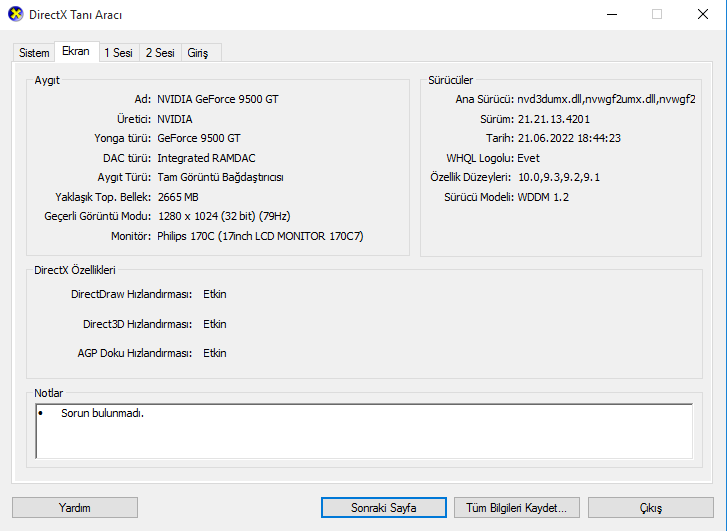Click the 'DirectX Özellikleri' group heading
Screen dimensions: 727x531
[x=75, y=270]
